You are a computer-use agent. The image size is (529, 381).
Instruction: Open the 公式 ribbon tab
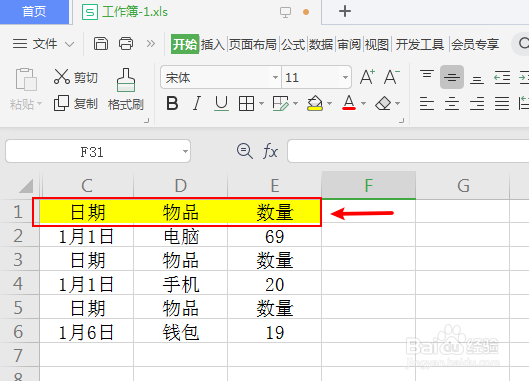click(x=293, y=44)
